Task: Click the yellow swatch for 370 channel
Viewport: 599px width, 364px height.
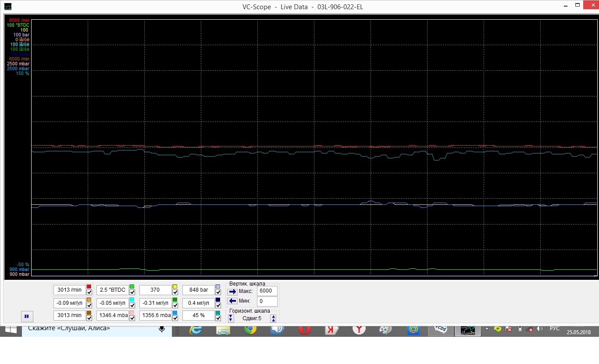Action: (x=175, y=287)
